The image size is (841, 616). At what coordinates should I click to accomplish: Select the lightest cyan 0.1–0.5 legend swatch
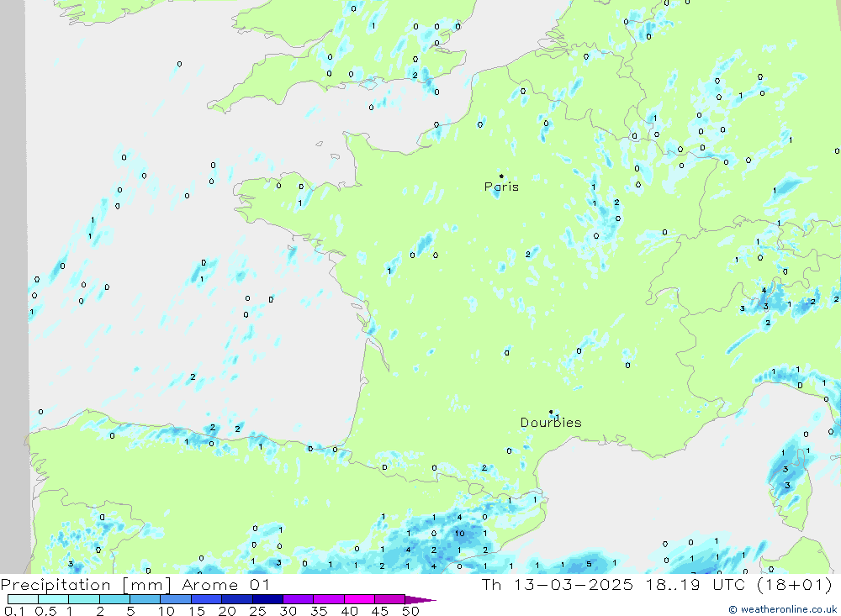[23, 599]
